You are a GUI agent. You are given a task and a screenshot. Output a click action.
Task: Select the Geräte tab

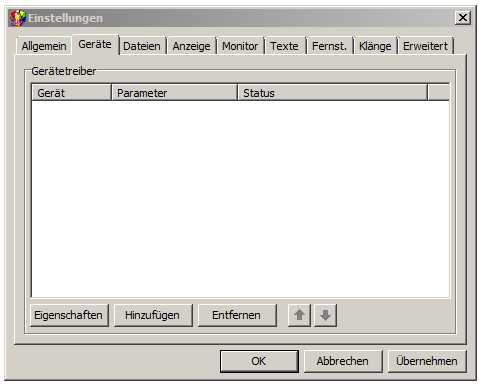click(95, 44)
